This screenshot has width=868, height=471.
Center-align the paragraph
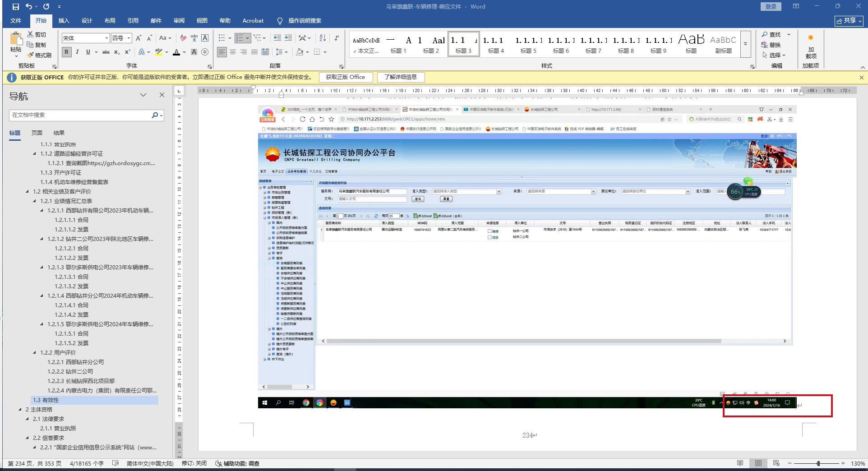(x=233, y=52)
